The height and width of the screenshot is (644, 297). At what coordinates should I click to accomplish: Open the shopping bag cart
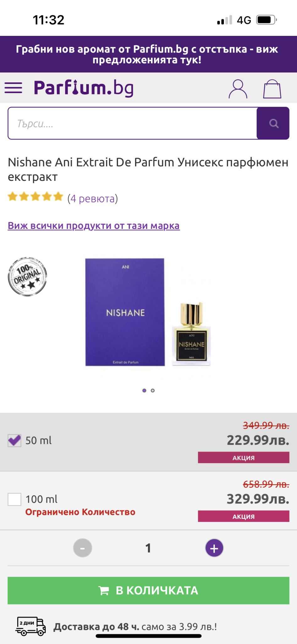click(x=272, y=89)
